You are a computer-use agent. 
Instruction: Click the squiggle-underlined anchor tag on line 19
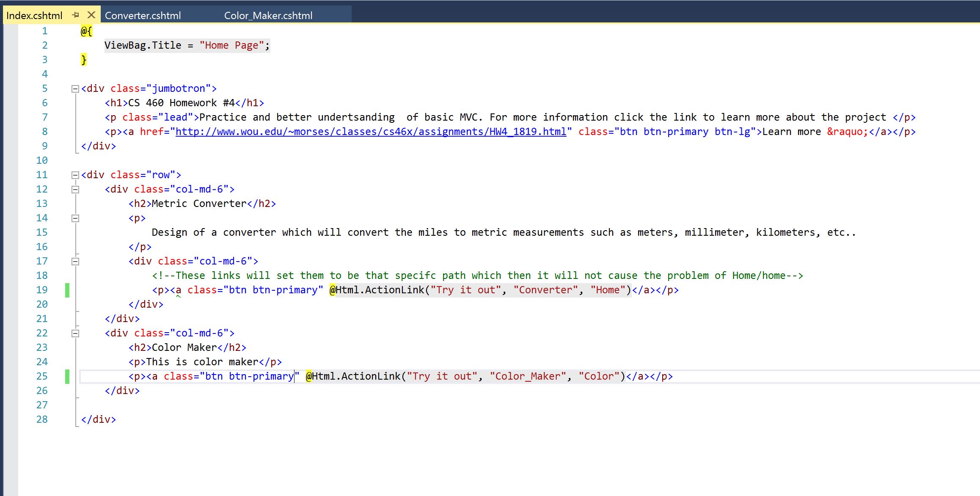tap(178, 290)
